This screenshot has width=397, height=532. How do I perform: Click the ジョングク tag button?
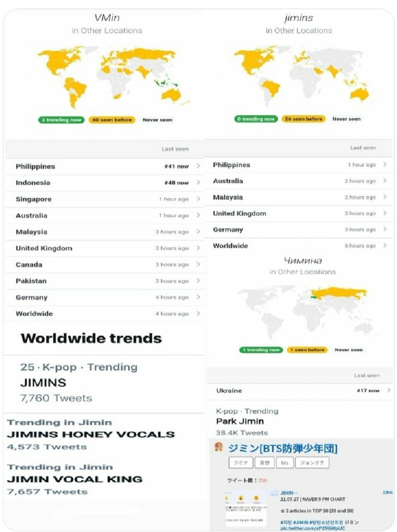(312, 462)
